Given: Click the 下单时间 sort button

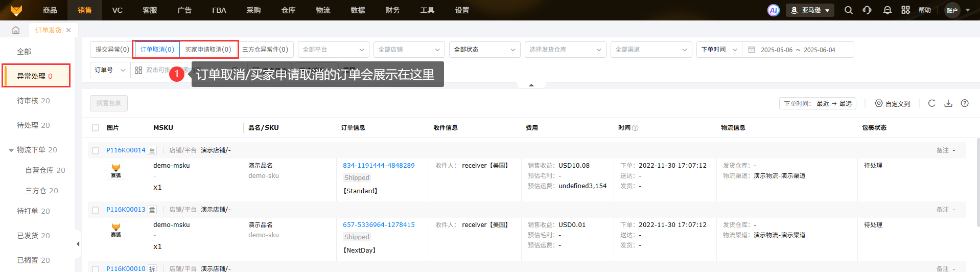Looking at the screenshot, I should (x=818, y=103).
